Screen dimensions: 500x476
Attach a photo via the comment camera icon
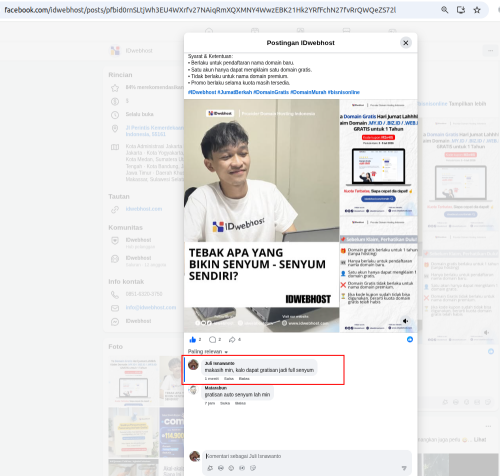pos(231,468)
